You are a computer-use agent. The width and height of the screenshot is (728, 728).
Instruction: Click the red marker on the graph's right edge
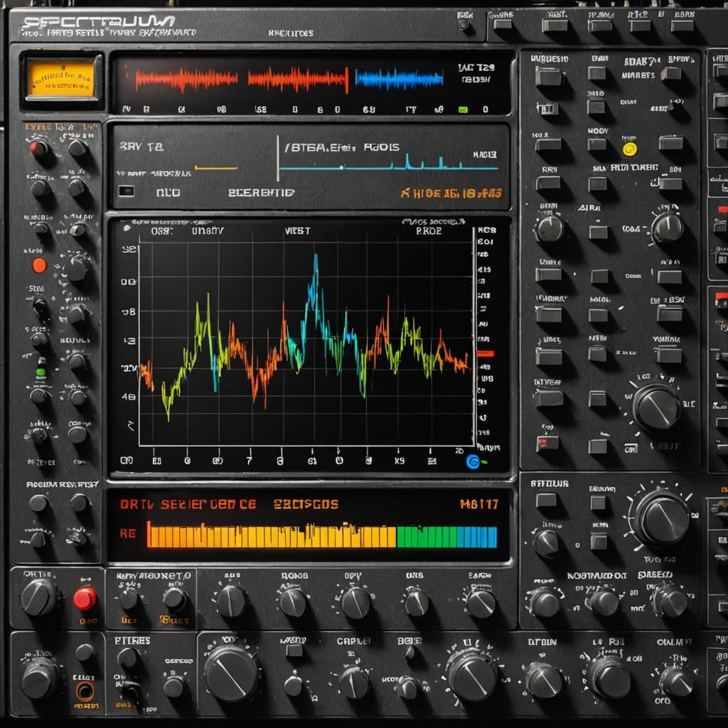485,353
